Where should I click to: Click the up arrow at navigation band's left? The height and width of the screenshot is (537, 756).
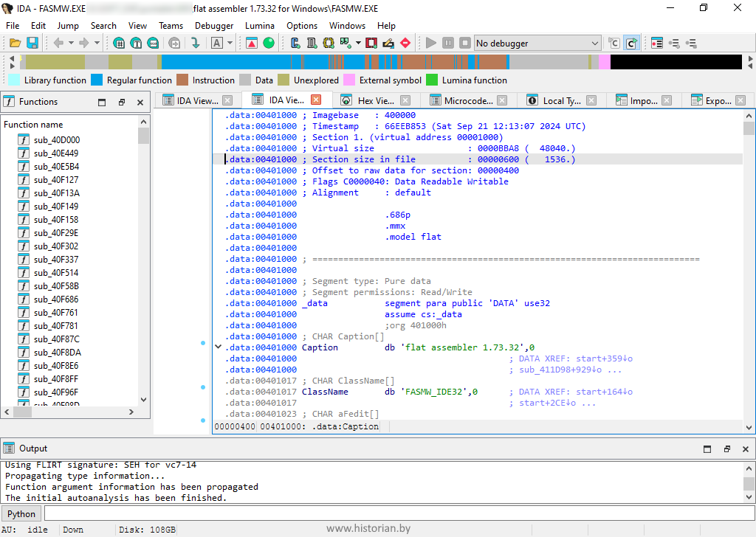pos(12,58)
